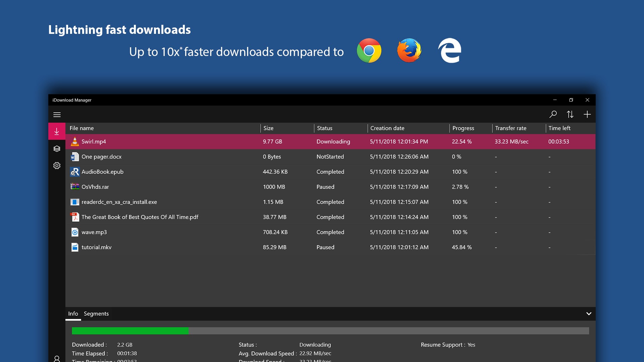Click the VLC icon of Swirl.mp4
The width and height of the screenshot is (644, 362).
coord(75,142)
